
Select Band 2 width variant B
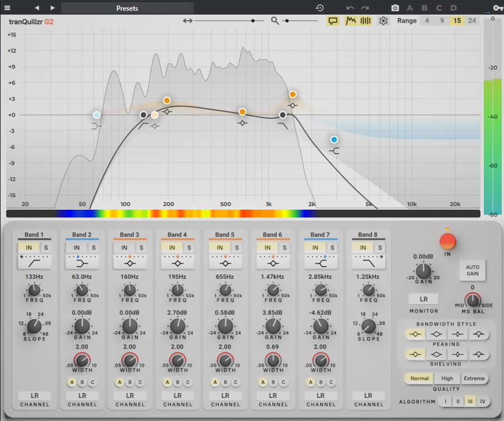click(x=82, y=382)
